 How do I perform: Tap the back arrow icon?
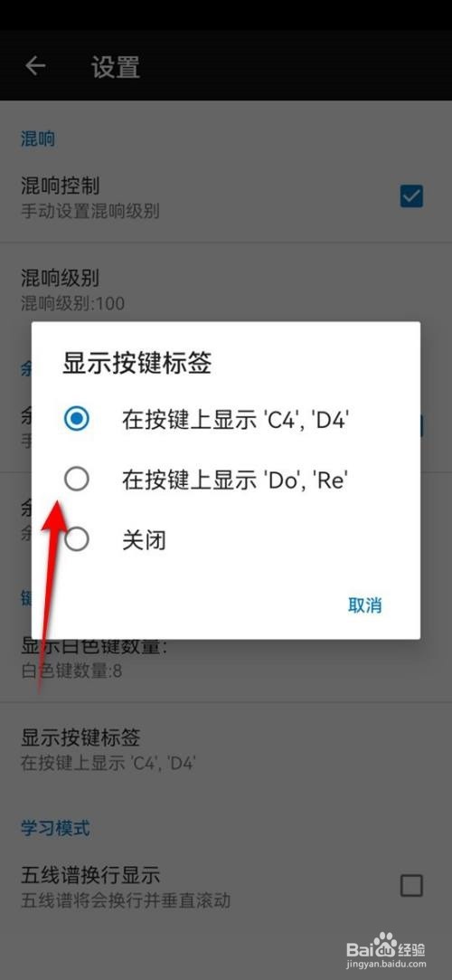click(x=35, y=66)
